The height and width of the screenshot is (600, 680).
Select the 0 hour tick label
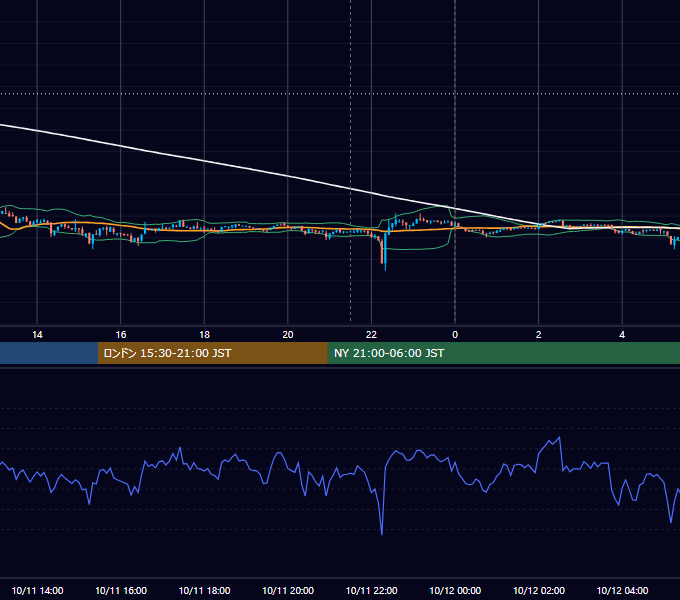455,335
